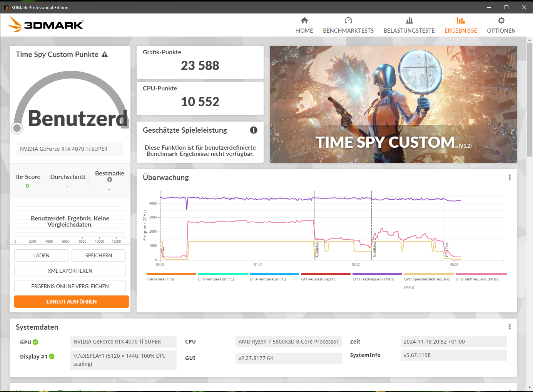Toggle GPU Speichertaktfrequenz legend entry
The width and height of the screenshot is (533, 392).
coord(429,281)
